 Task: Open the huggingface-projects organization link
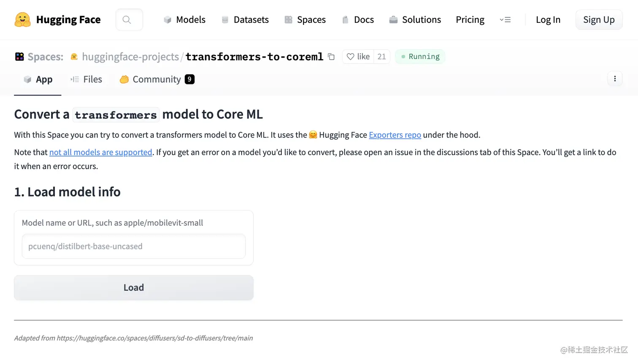130,57
